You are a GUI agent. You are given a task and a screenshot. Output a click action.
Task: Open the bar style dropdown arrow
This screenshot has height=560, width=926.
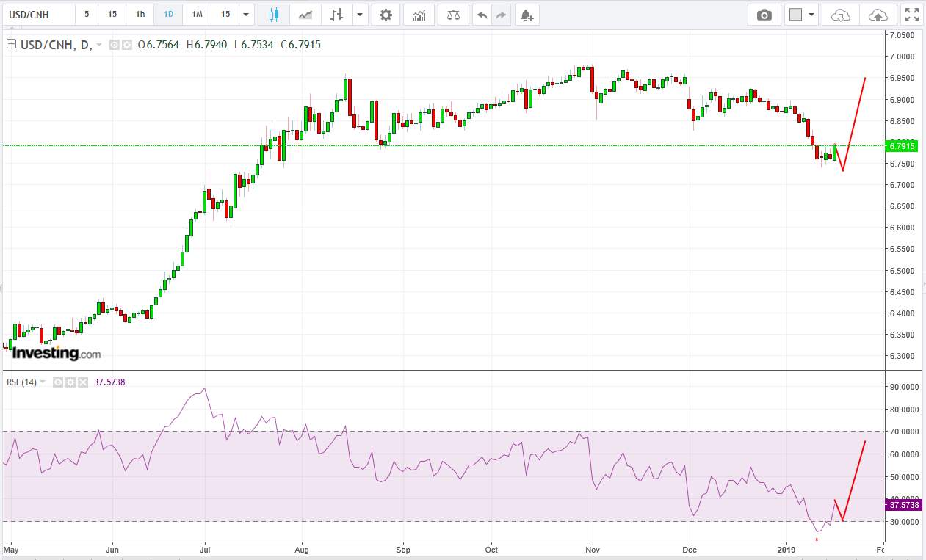pos(359,15)
